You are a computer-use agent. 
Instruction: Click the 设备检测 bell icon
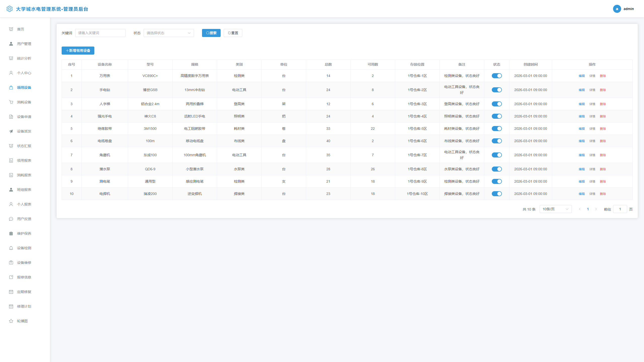pyautogui.click(x=11, y=248)
